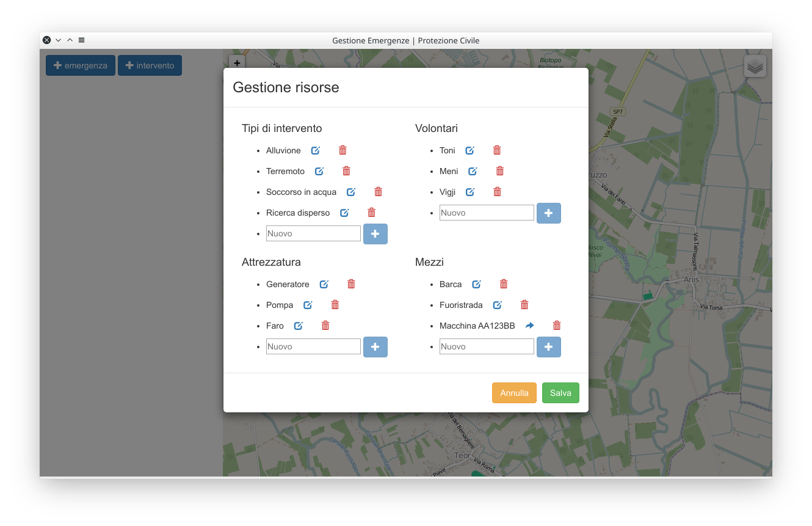The image size is (812, 526).
Task: Open the window title bar menu icon
Action: (81, 40)
